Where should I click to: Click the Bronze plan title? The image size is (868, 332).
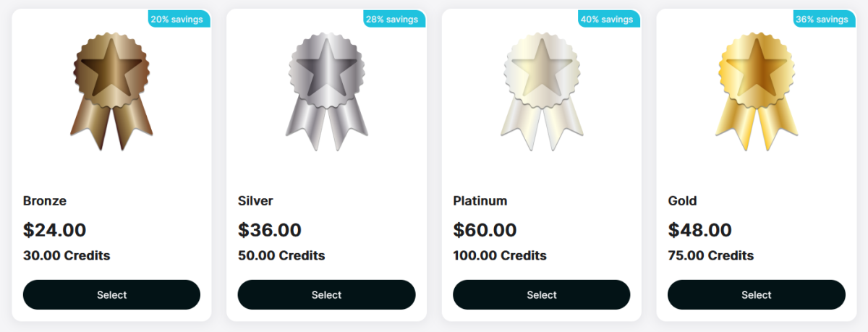[45, 200]
